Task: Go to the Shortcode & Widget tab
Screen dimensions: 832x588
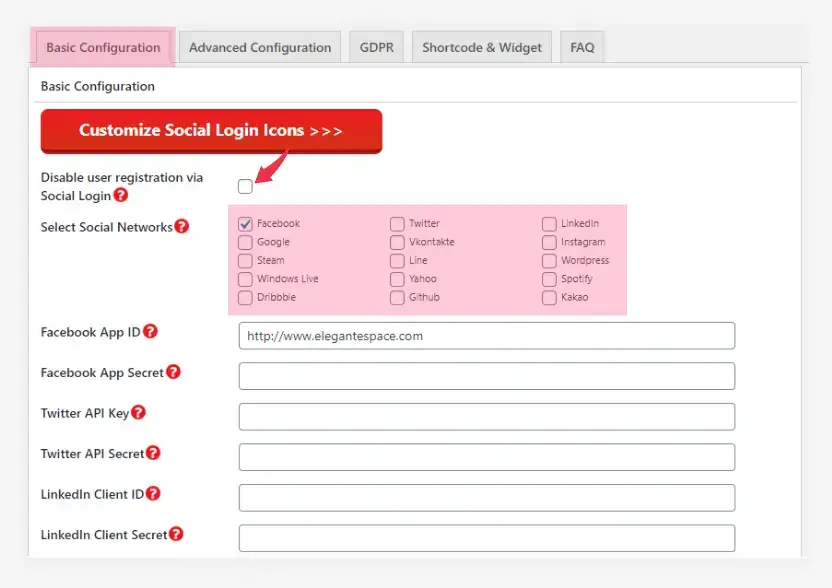Action: click(481, 46)
